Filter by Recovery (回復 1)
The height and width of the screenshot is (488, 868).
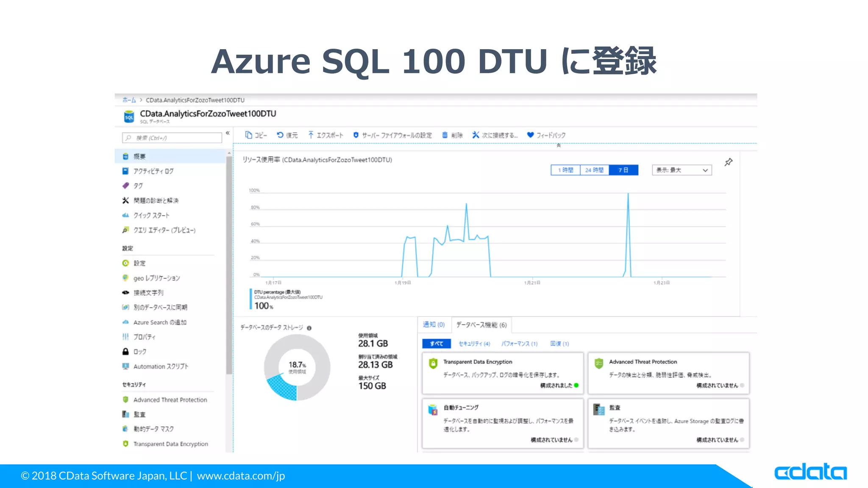coord(559,344)
